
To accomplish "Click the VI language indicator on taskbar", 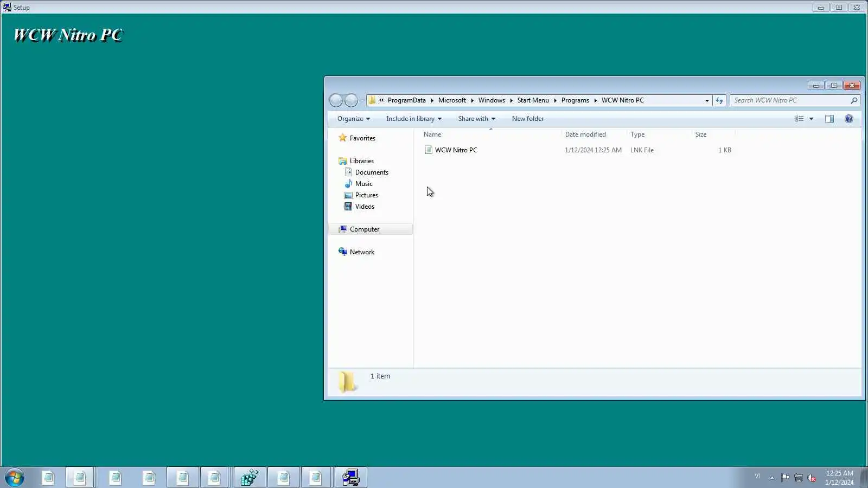I will tap(757, 477).
